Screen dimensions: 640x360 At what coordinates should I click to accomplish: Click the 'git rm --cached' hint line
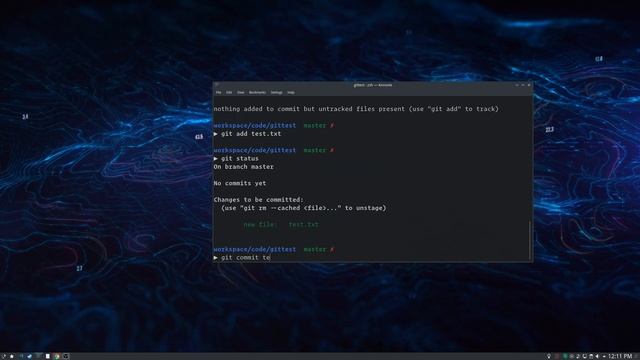point(304,208)
